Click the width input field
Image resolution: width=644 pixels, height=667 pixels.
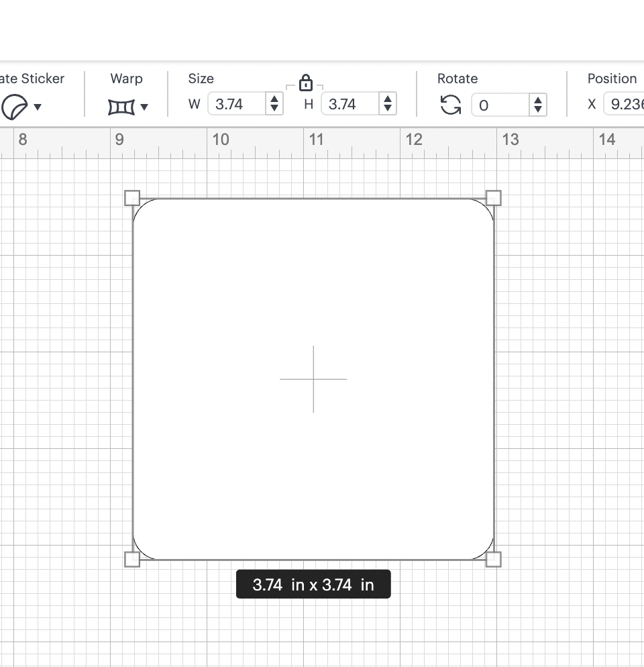click(x=237, y=104)
